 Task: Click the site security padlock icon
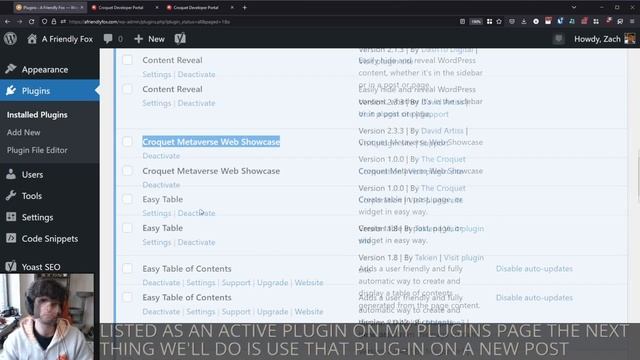(53, 22)
